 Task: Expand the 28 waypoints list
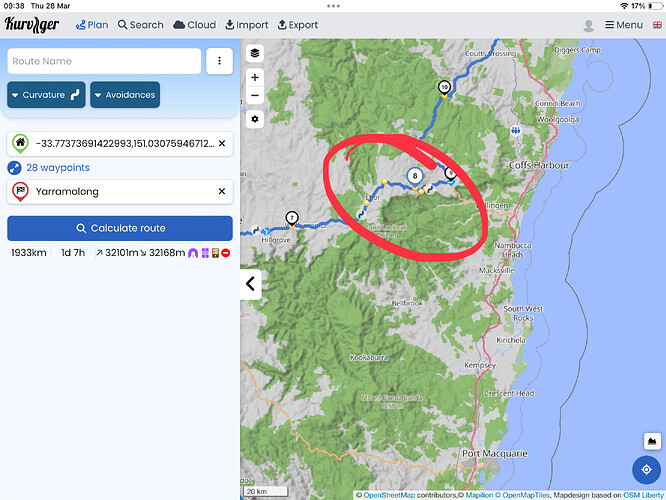point(57,167)
